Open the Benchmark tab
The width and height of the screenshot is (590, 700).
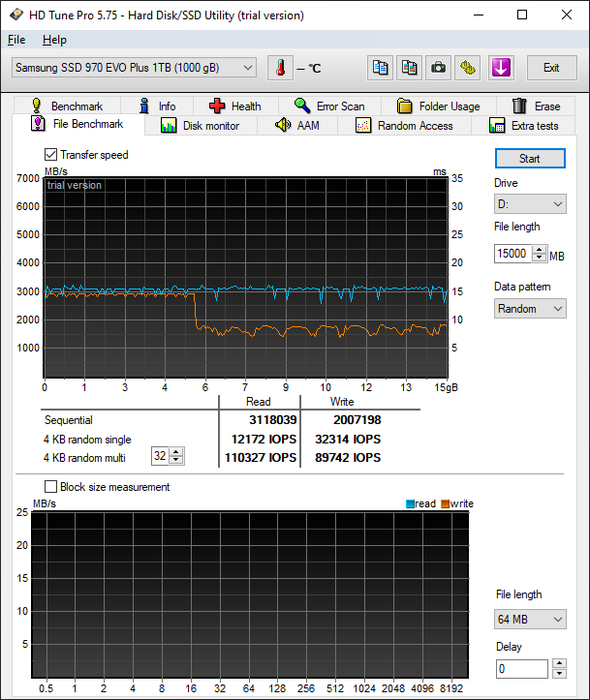pyautogui.click(x=67, y=106)
